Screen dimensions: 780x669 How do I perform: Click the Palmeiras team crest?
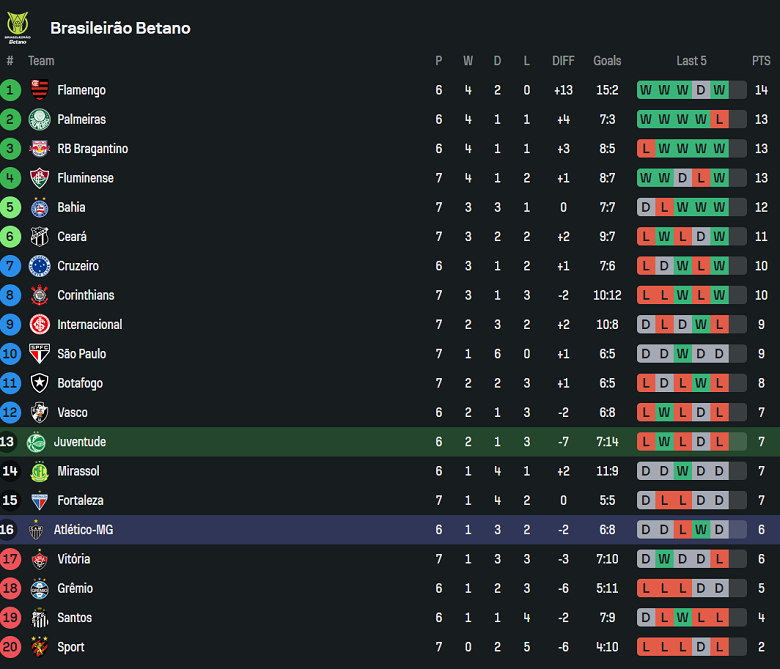point(40,120)
